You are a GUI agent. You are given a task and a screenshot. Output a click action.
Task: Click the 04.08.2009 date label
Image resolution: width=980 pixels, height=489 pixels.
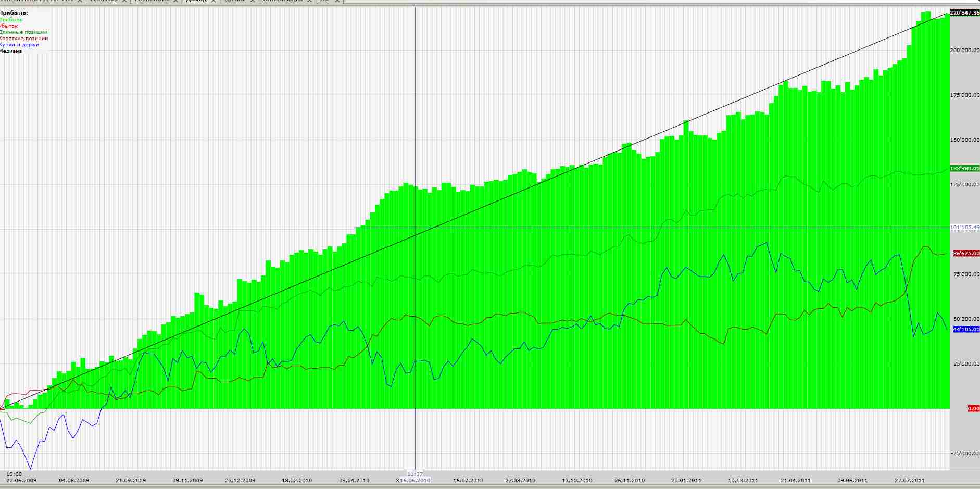74,481
